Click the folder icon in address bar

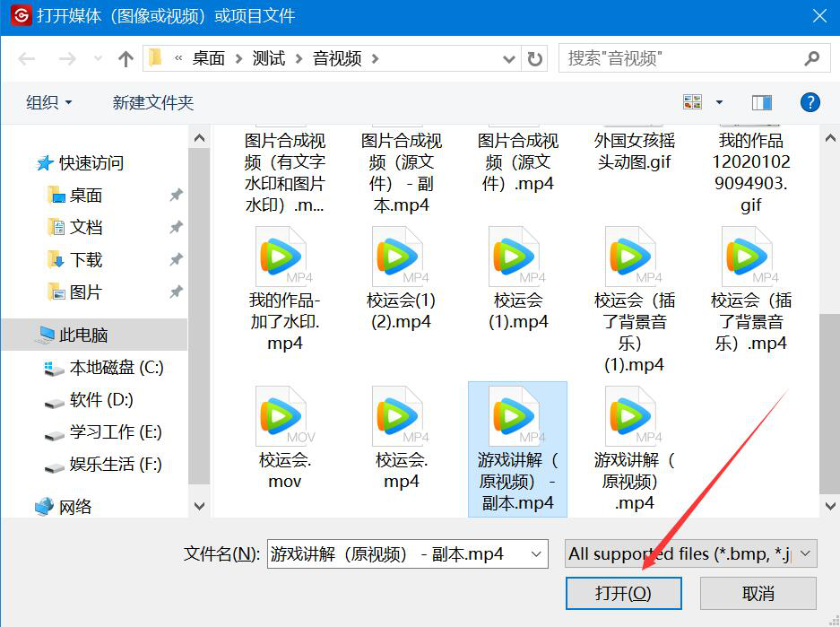[155, 58]
